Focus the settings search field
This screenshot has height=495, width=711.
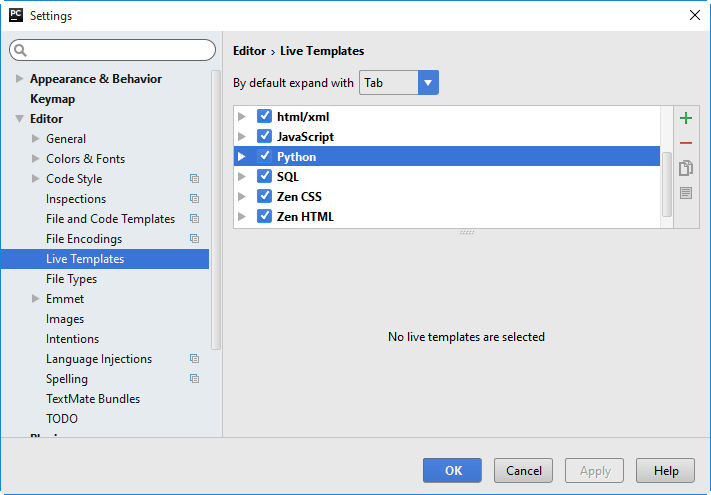[113, 50]
